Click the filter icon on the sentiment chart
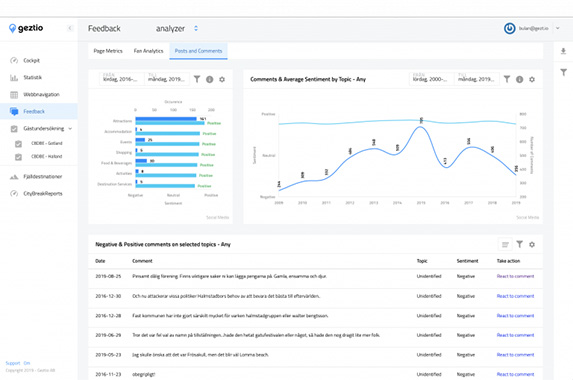This screenshot has height=380, width=573. (507, 79)
